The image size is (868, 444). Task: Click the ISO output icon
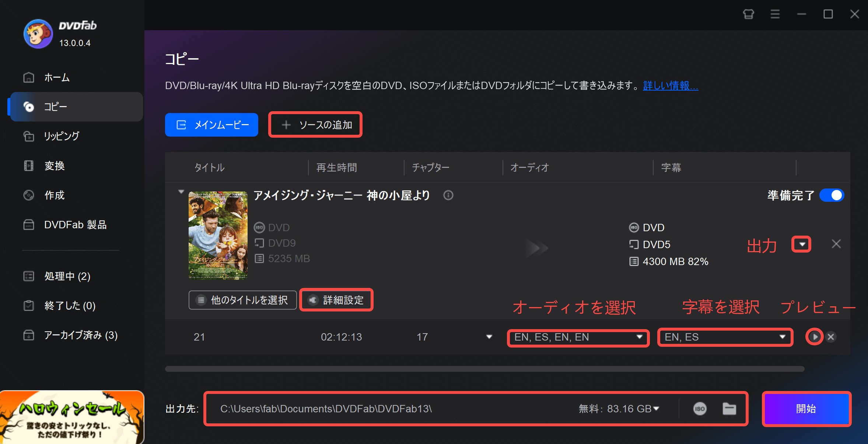tap(700, 409)
